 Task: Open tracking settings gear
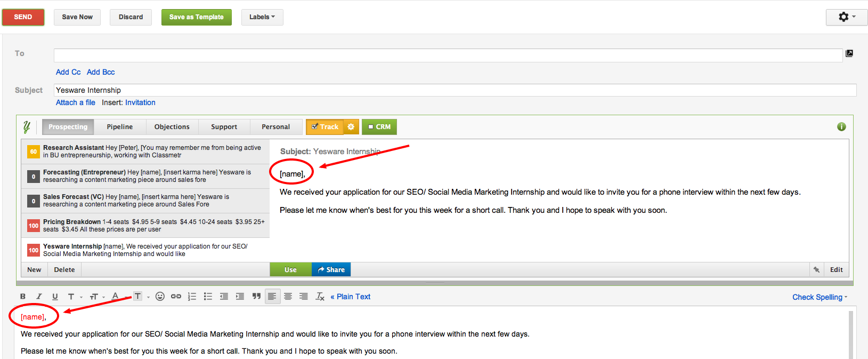351,127
